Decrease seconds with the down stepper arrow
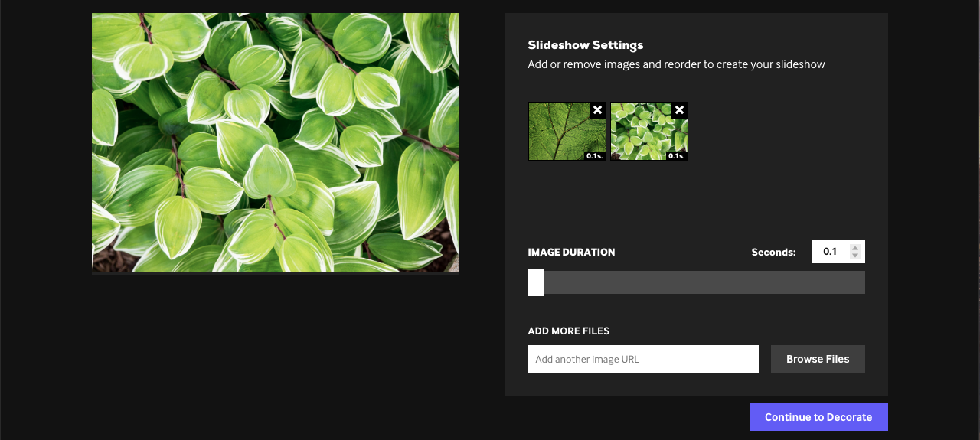This screenshot has width=980, height=440. (x=856, y=256)
